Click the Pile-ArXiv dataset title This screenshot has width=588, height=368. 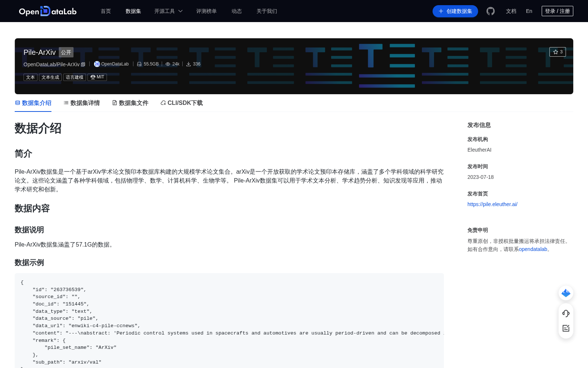point(40,52)
